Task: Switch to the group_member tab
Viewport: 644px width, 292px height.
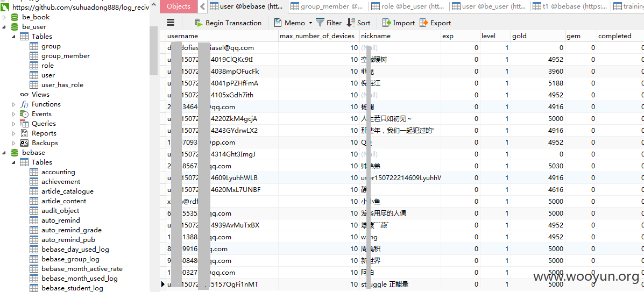Action: (328, 6)
